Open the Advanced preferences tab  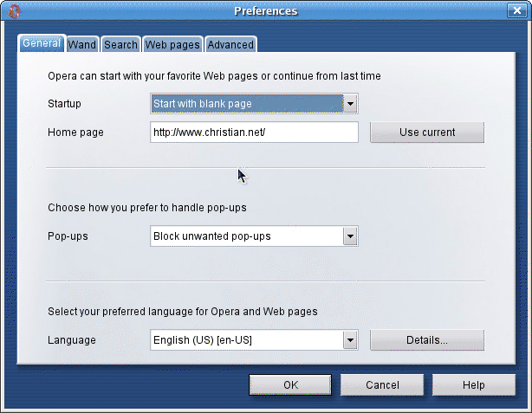coord(230,44)
